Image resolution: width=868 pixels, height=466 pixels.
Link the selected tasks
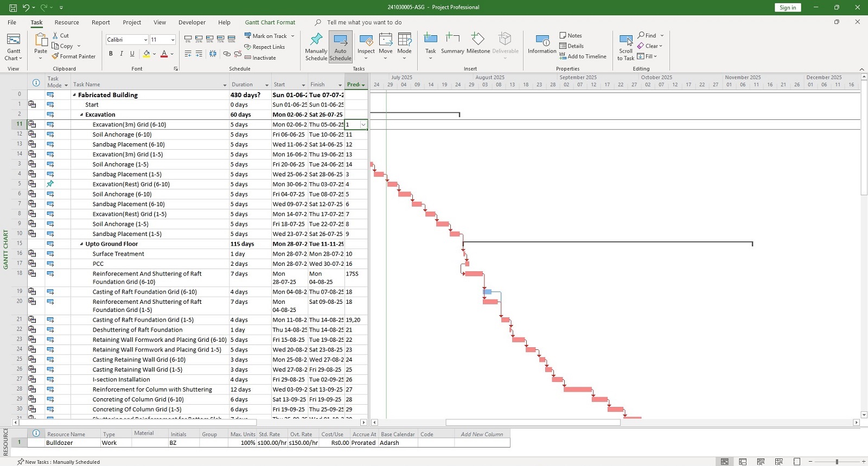(227, 54)
